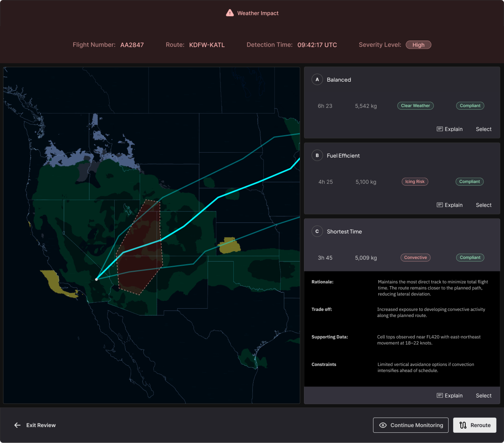Collapse the Shortest Time route card header
This screenshot has width=504, height=443.
[x=344, y=232]
